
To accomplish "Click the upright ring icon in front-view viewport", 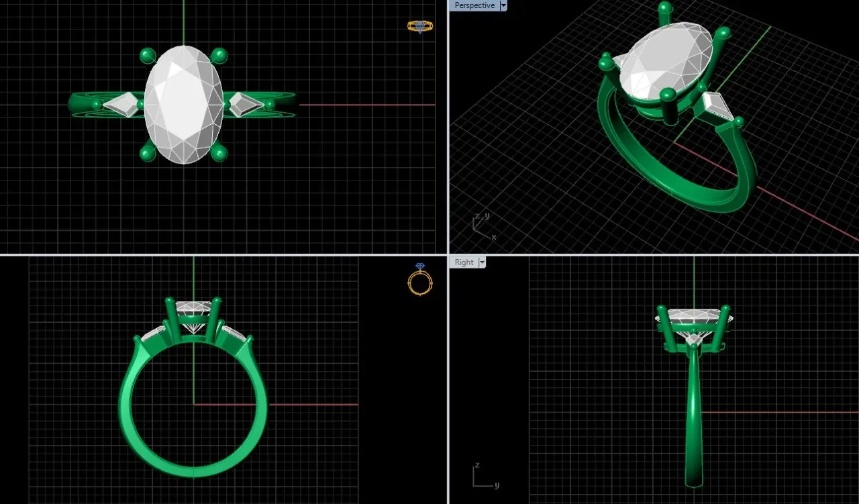I will tap(420, 280).
